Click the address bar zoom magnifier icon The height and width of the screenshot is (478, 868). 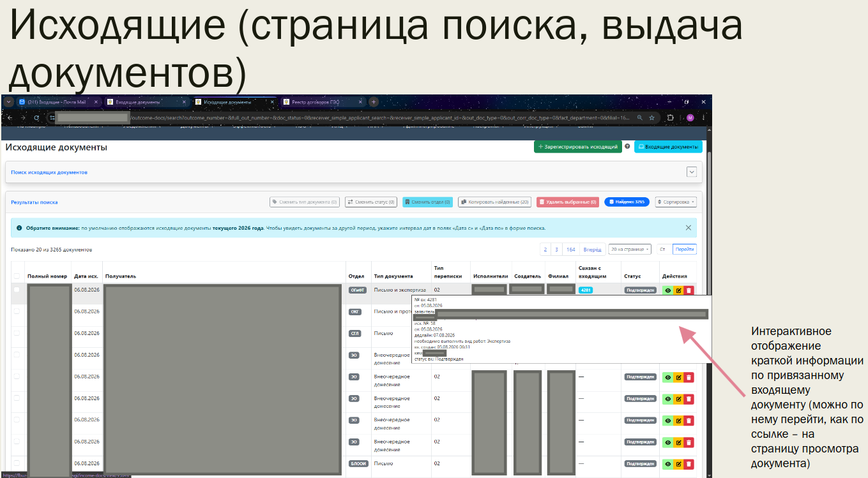pos(640,117)
